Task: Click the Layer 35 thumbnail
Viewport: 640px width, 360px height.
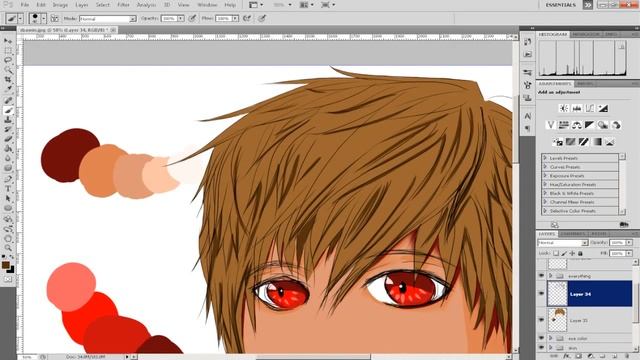Action: 558,320
